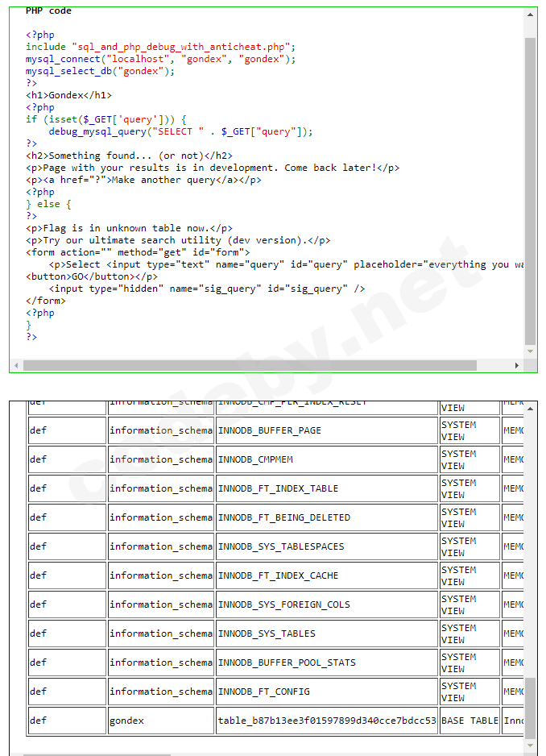Click the INNODB_FT_BEING_DELETED cell

point(327,517)
